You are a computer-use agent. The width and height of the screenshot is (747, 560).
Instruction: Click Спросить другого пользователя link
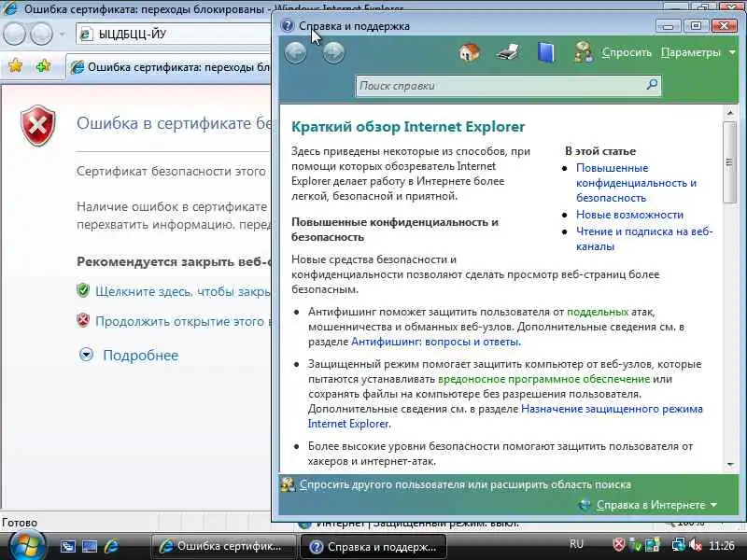point(465,484)
